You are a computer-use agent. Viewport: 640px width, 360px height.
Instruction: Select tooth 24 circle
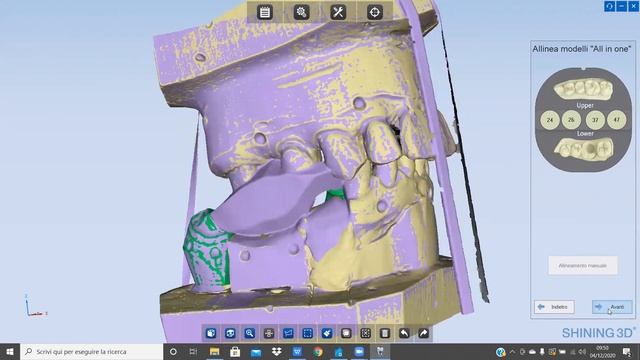point(550,120)
